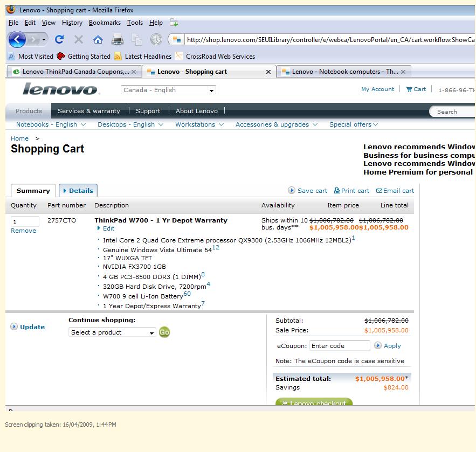Click Save cart

coord(307,191)
